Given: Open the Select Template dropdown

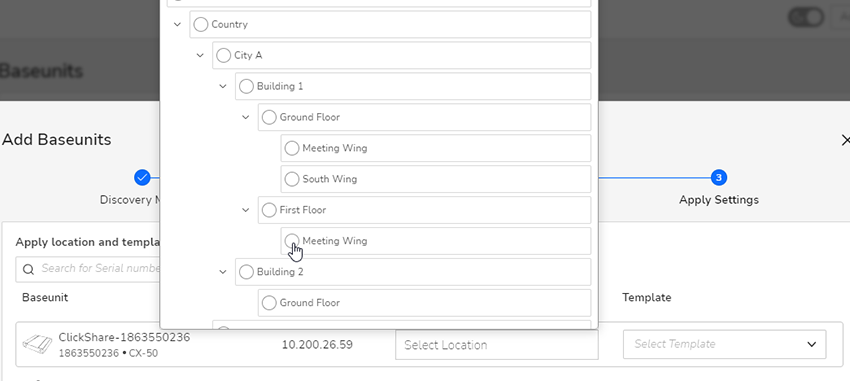Looking at the screenshot, I should [725, 344].
